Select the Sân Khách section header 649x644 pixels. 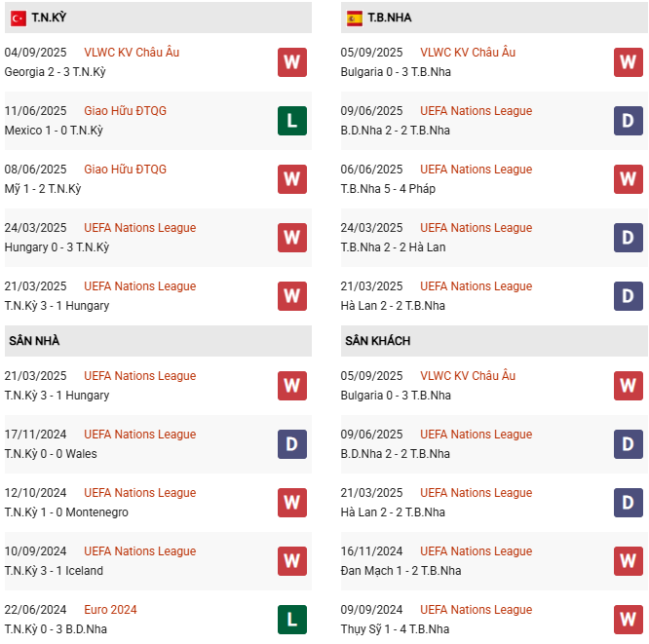[377, 341]
